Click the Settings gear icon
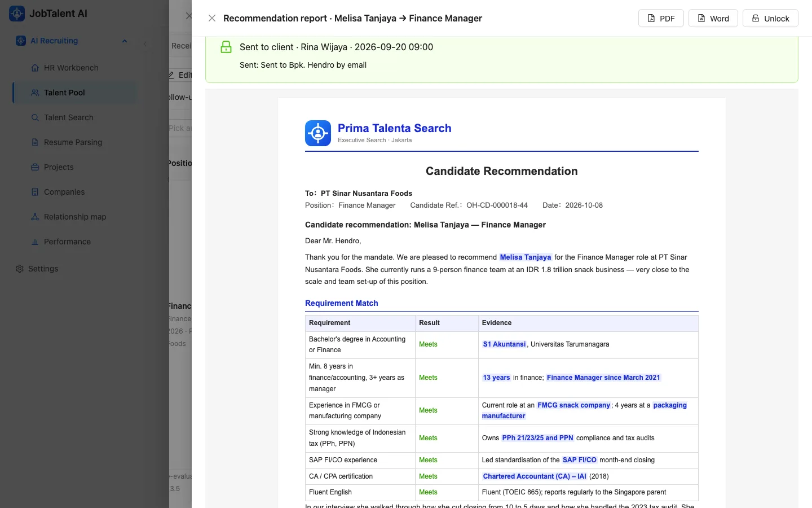 coord(20,269)
